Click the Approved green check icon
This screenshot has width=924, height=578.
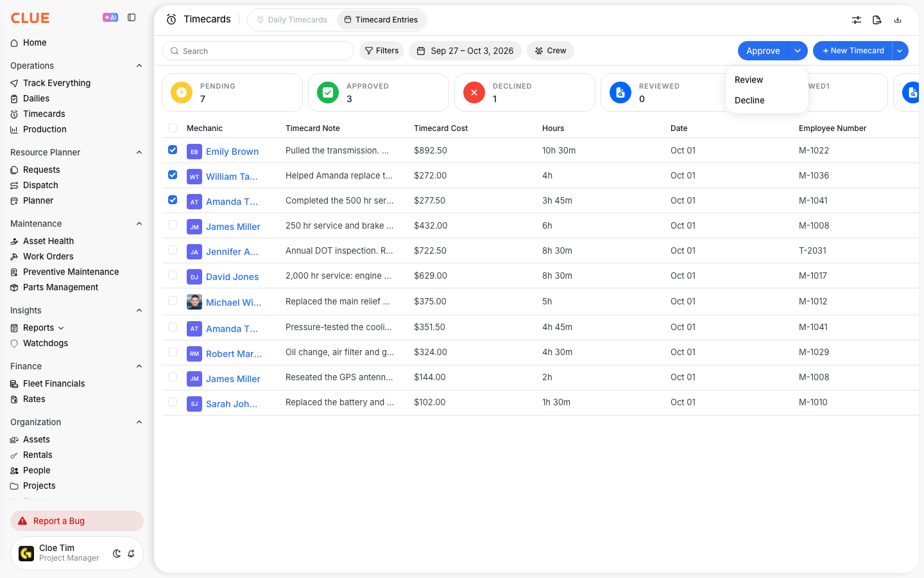(x=328, y=92)
